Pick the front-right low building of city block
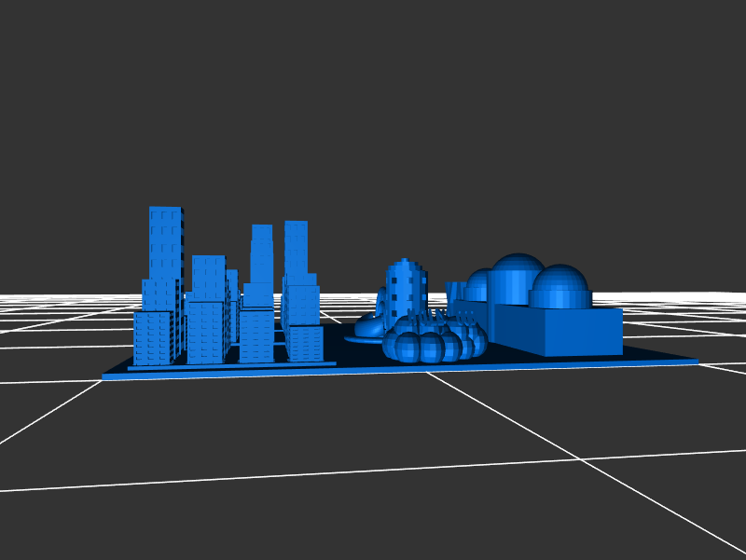The width and height of the screenshot is (746, 560). coord(305,342)
